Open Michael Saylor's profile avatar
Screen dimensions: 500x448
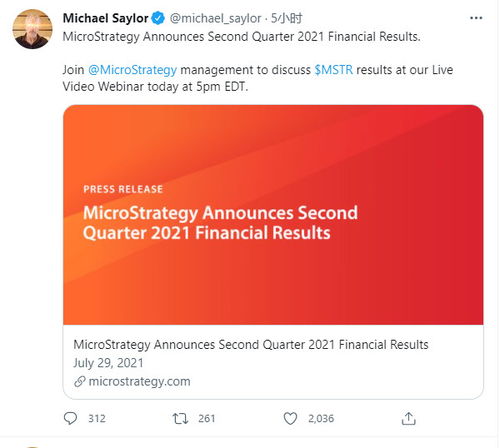(32, 29)
